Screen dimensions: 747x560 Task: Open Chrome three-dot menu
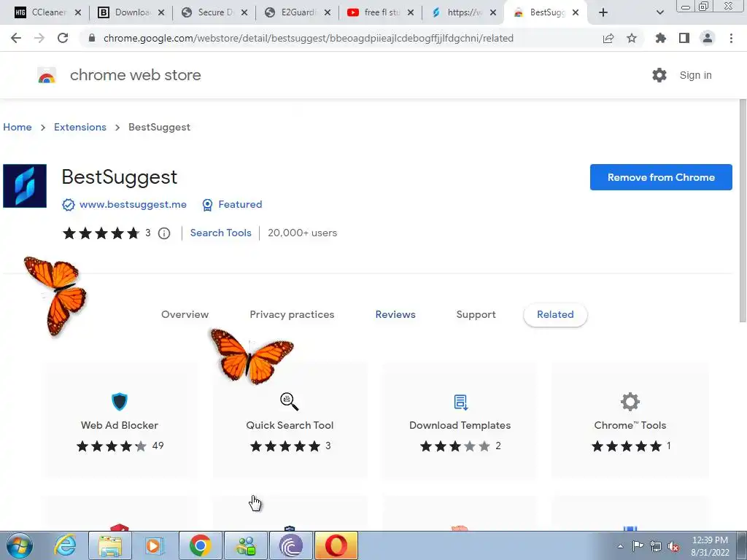point(731,38)
